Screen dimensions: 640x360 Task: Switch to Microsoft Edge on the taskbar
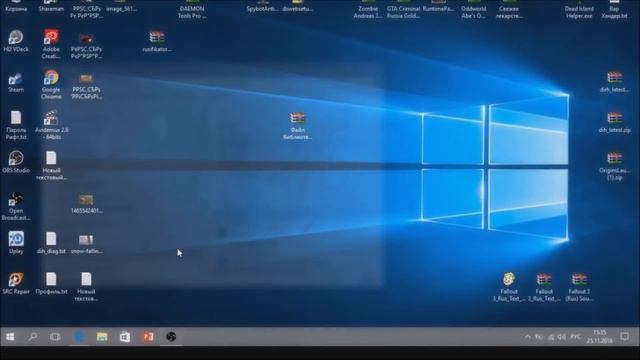[x=79, y=336]
